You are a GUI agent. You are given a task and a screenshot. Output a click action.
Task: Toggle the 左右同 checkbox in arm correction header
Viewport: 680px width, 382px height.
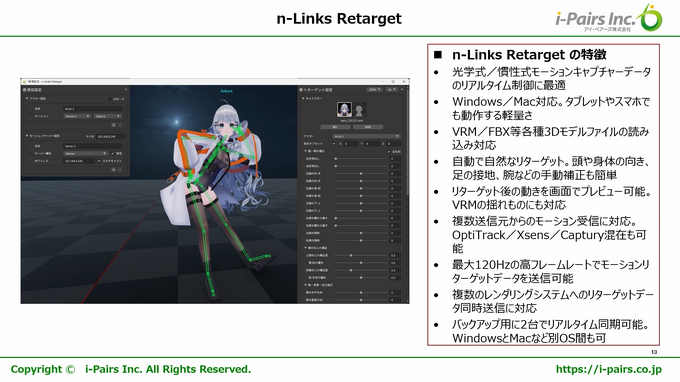click(389, 152)
